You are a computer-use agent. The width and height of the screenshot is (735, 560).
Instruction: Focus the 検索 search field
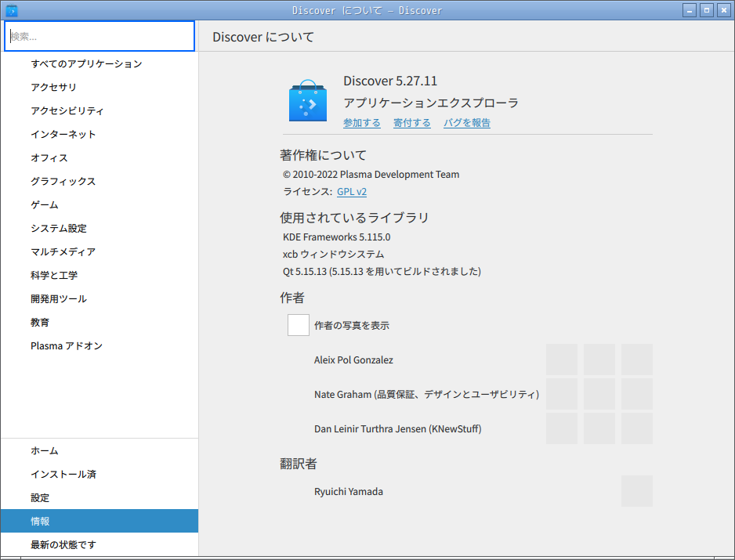click(x=100, y=36)
